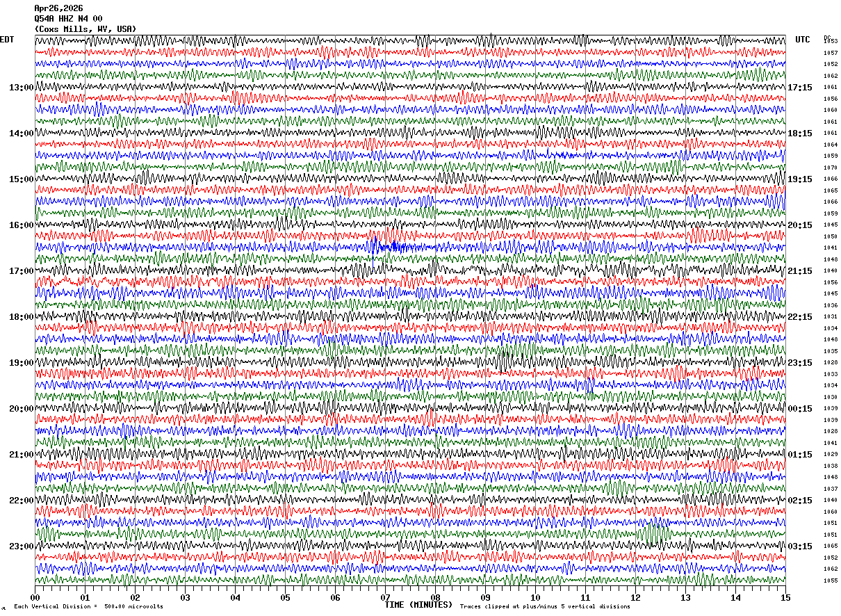
Task: Click minute 04 on the time axis
Action: pos(235,597)
